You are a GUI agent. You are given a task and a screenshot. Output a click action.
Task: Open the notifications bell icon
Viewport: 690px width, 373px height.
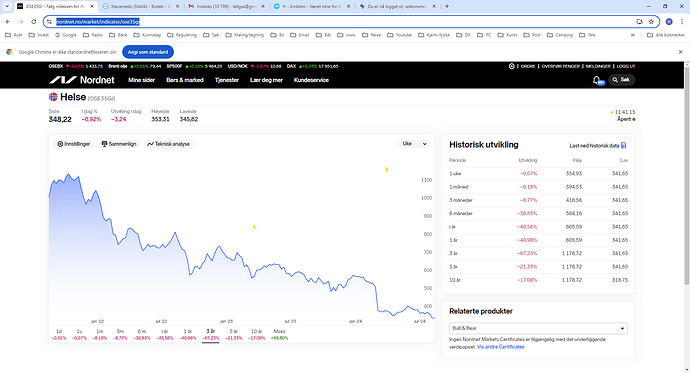[x=597, y=80]
